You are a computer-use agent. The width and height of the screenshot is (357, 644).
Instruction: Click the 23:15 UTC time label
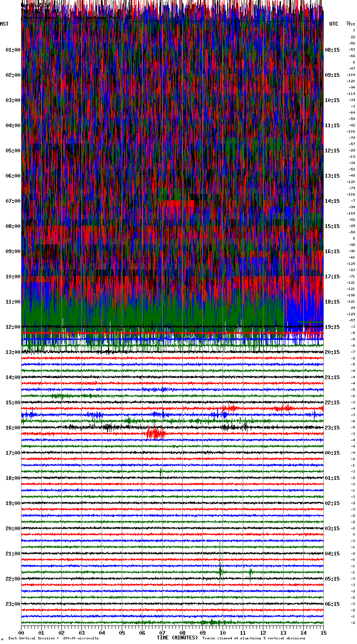point(332,428)
